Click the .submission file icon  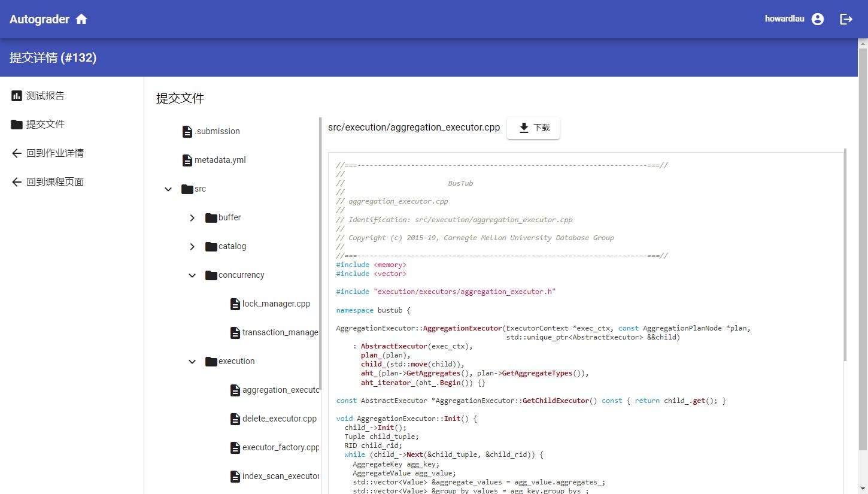[187, 132]
